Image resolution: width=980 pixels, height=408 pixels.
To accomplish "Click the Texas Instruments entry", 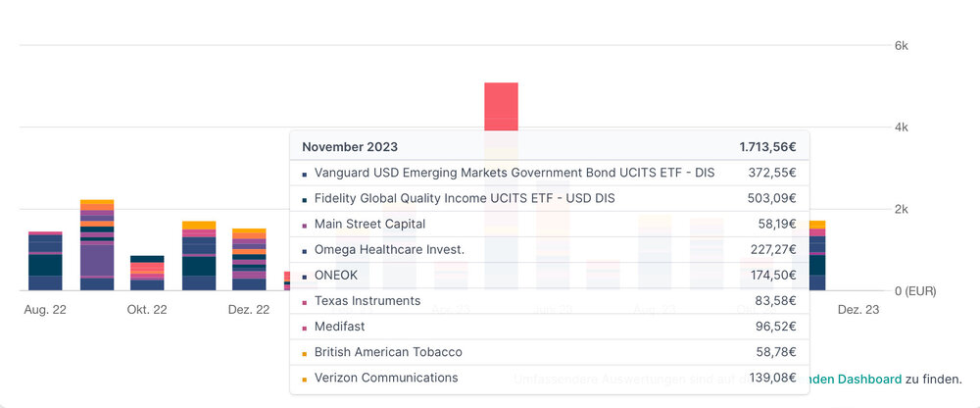I will [x=367, y=301].
